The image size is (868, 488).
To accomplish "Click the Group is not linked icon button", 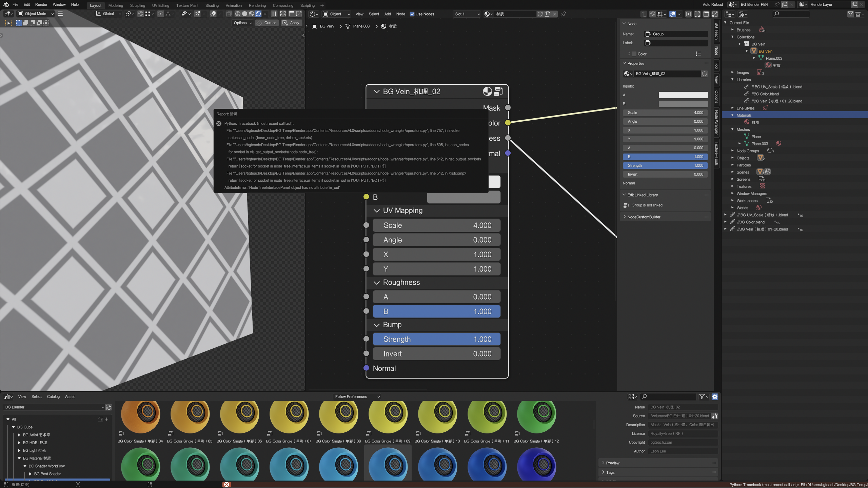I will tap(626, 205).
